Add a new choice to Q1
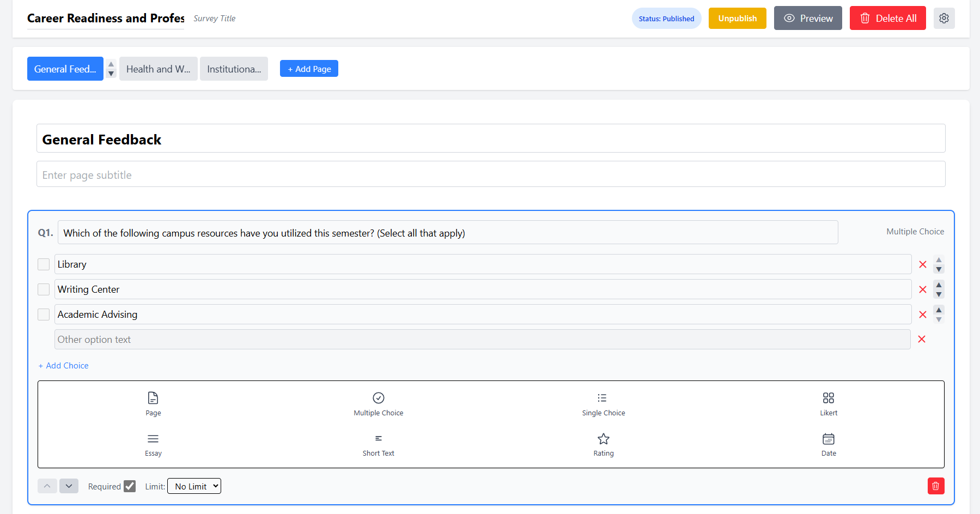 click(x=63, y=365)
